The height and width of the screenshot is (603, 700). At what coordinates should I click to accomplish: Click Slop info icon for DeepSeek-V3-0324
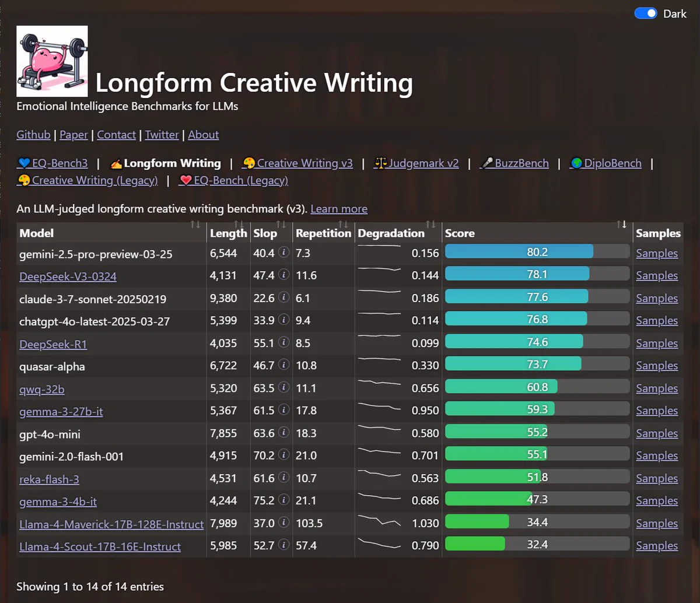pyautogui.click(x=283, y=275)
